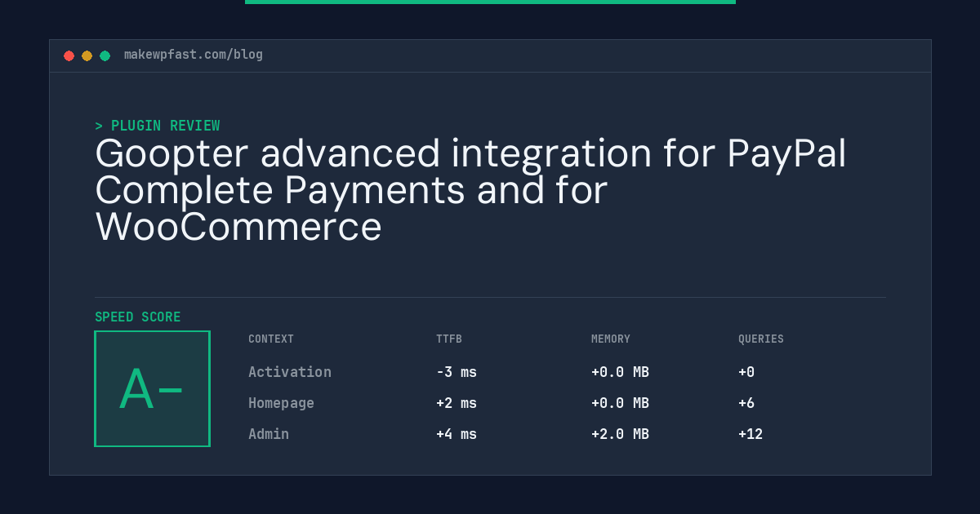
Task: Click the Homepage memory value +0.0 MB
Action: tap(620, 403)
